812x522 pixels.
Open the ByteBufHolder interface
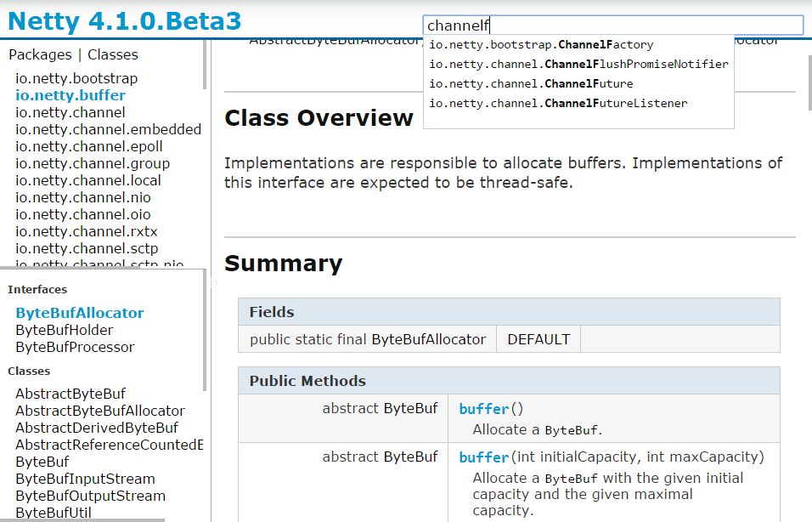pyautogui.click(x=65, y=330)
